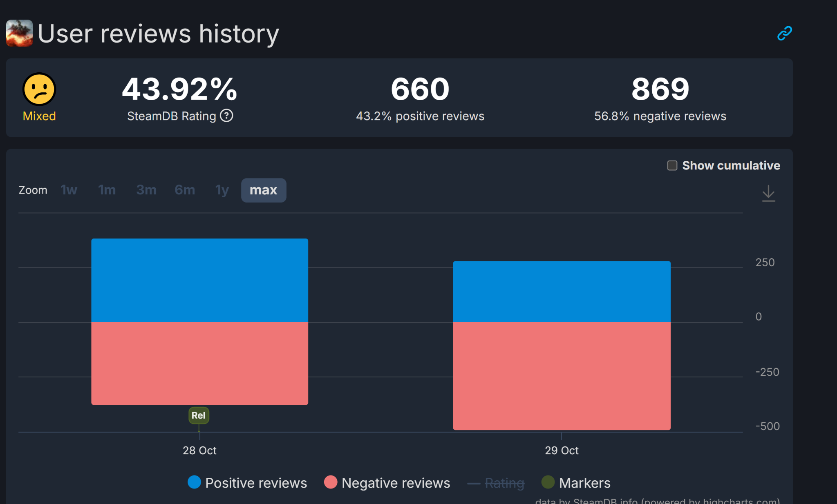Click the Rel release marker on chart
This screenshot has width=837, height=504.
(199, 415)
